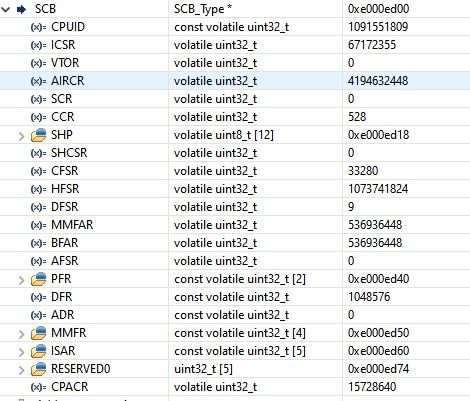The height and width of the screenshot is (401, 470).
Task: Select the VTOR register name
Action: click(x=65, y=63)
